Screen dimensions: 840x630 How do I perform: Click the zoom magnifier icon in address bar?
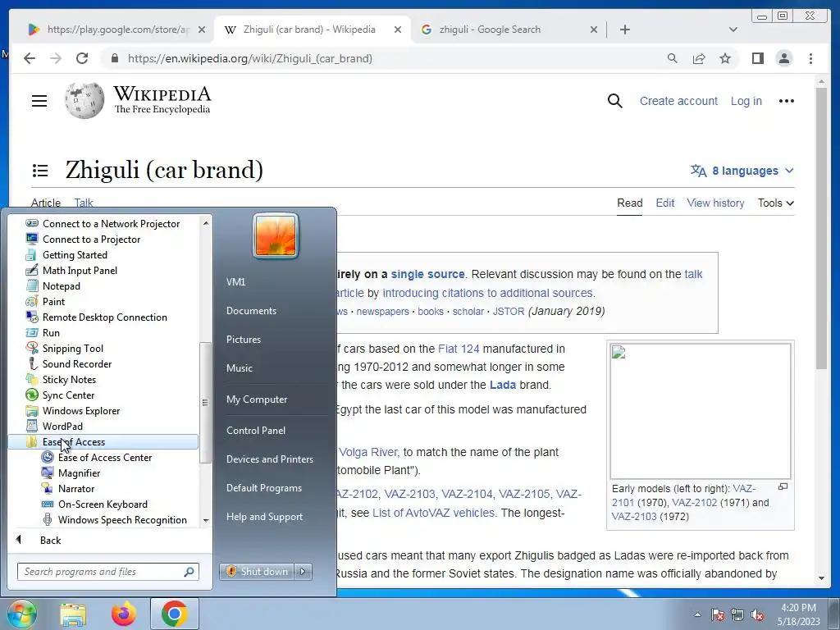pyautogui.click(x=673, y=58)
